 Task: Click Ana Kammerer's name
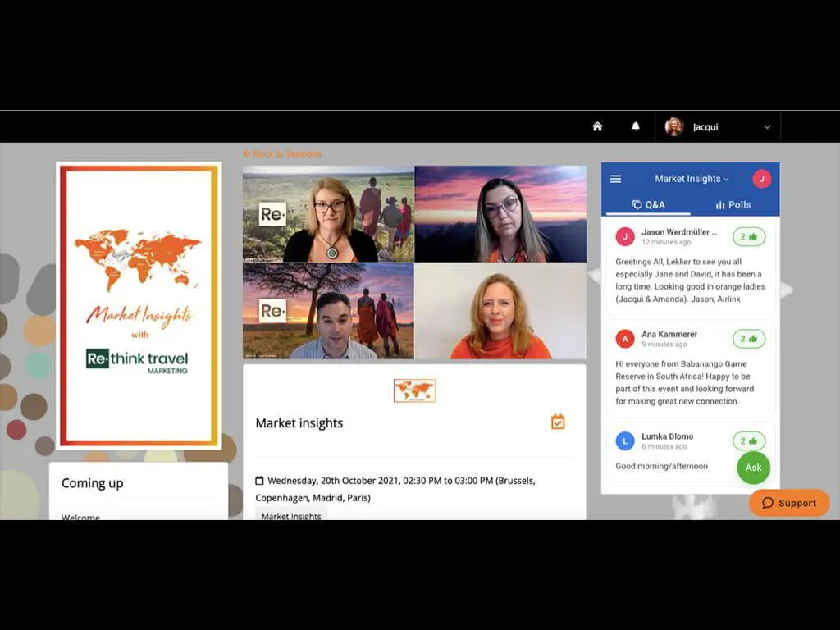pos(669,335)
